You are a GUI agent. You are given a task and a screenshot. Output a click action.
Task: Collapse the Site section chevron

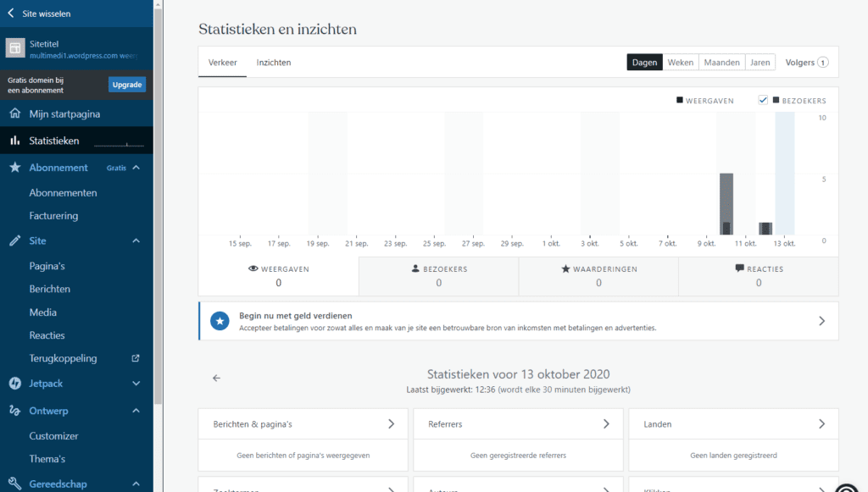pos(136,240)
